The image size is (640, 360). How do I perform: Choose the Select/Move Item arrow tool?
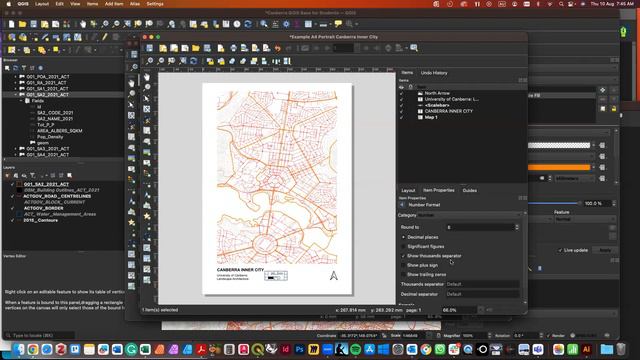147,98
